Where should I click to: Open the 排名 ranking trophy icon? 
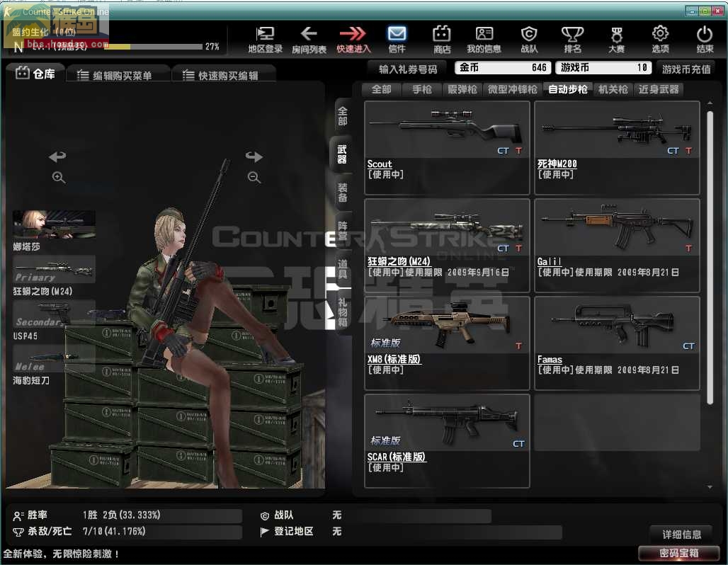coord(572,39)
